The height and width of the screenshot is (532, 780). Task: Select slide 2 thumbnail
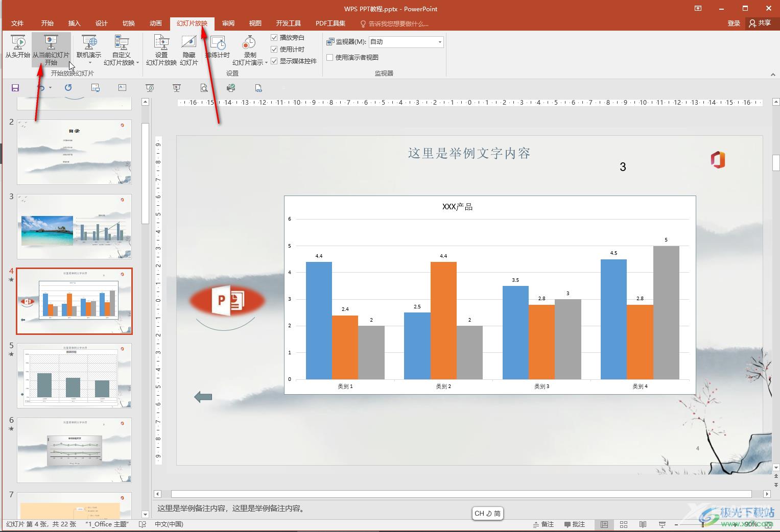[75, 152]
